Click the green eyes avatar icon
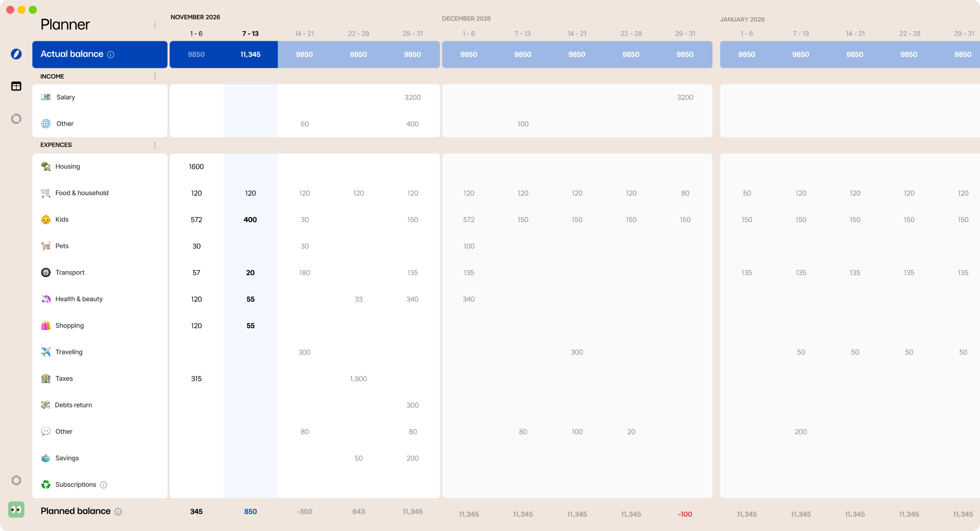Viewport: 980px width, 531px height. (x=16, y=510)
